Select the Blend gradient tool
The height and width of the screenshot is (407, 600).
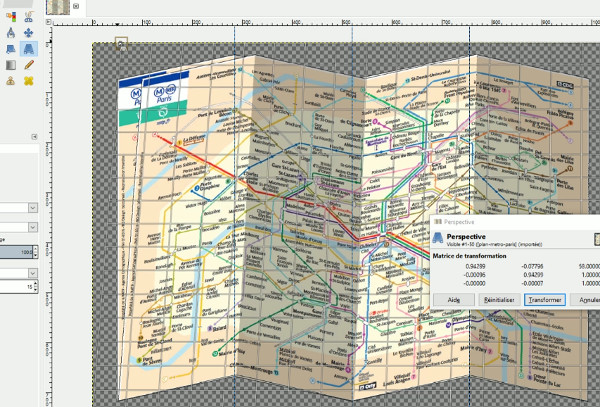pyautogui.click(x=11, y=65)
